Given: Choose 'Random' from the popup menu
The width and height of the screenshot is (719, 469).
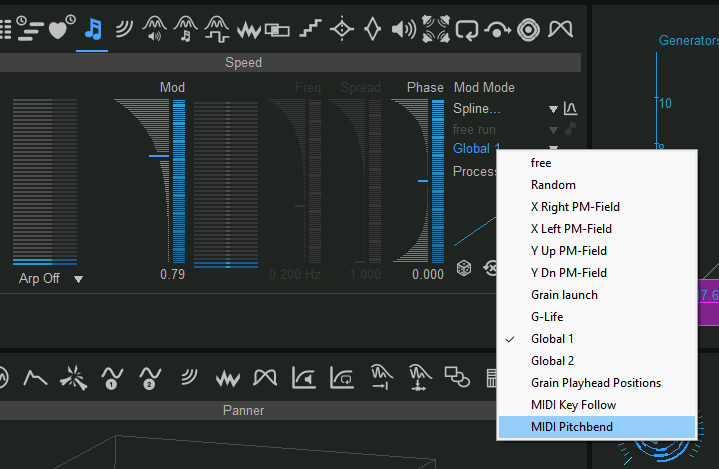Looking at the screenshot, I should point(597,185).
